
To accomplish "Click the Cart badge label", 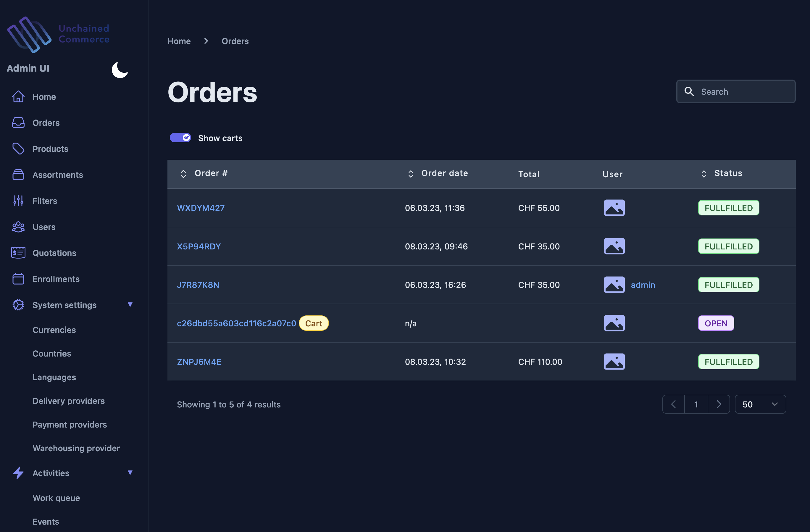I will point(314,323).
